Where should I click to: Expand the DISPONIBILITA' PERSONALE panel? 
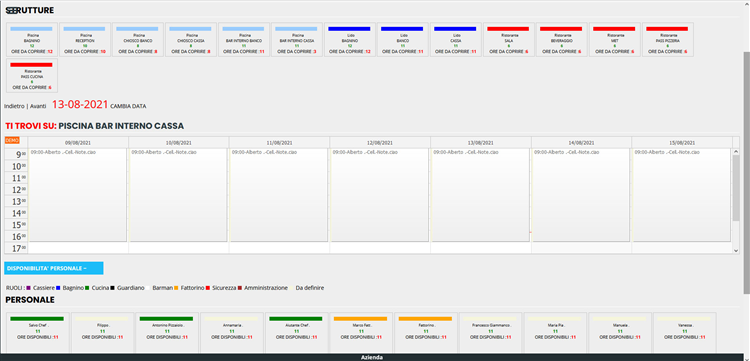tap(54, 268)
